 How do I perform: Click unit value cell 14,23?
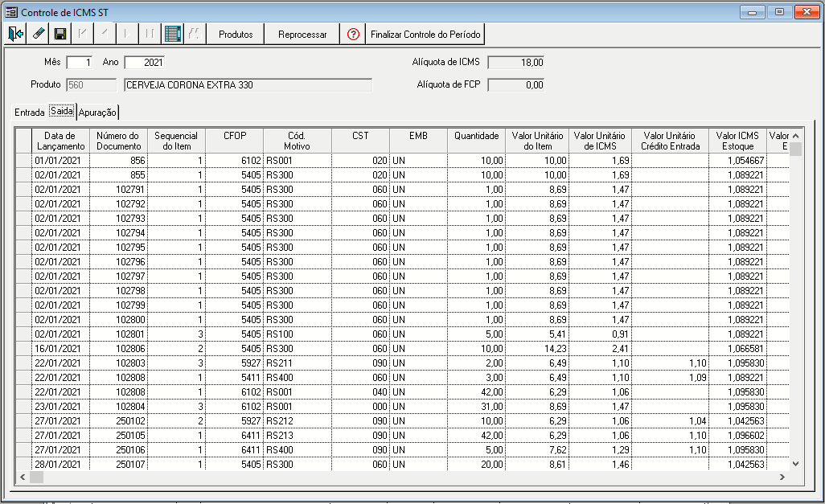[537, 348]
